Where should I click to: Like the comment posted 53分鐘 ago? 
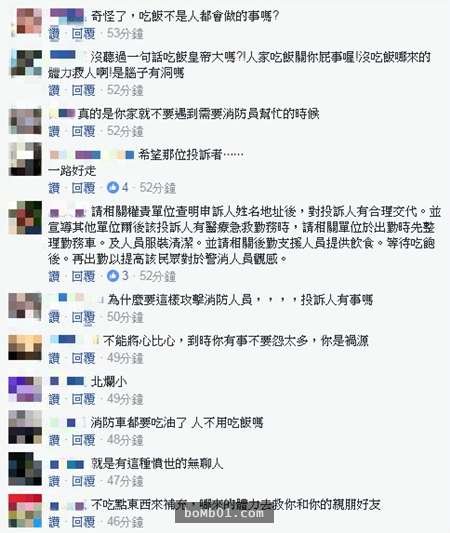click(54, 34)
